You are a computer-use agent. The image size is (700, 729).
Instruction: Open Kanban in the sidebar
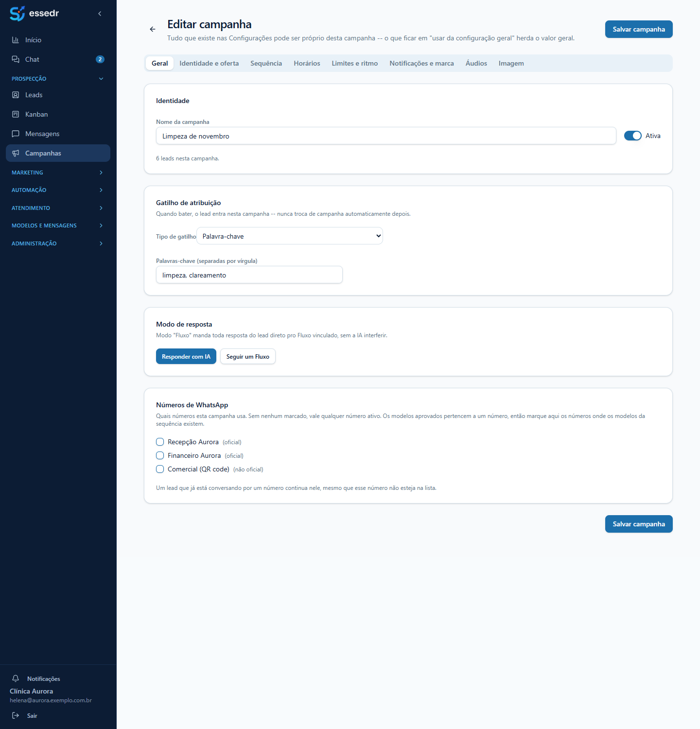coord(58,114)
